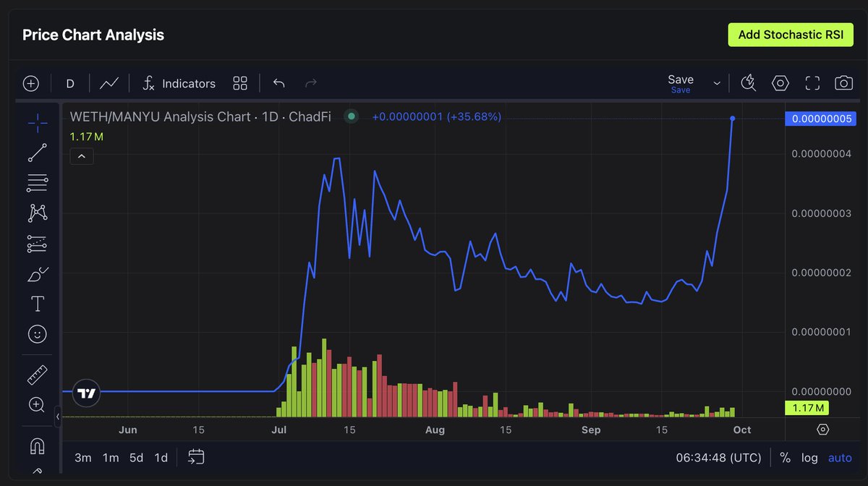Switch to the 5d range
868x486 pixels.
[x=135, y=457]
